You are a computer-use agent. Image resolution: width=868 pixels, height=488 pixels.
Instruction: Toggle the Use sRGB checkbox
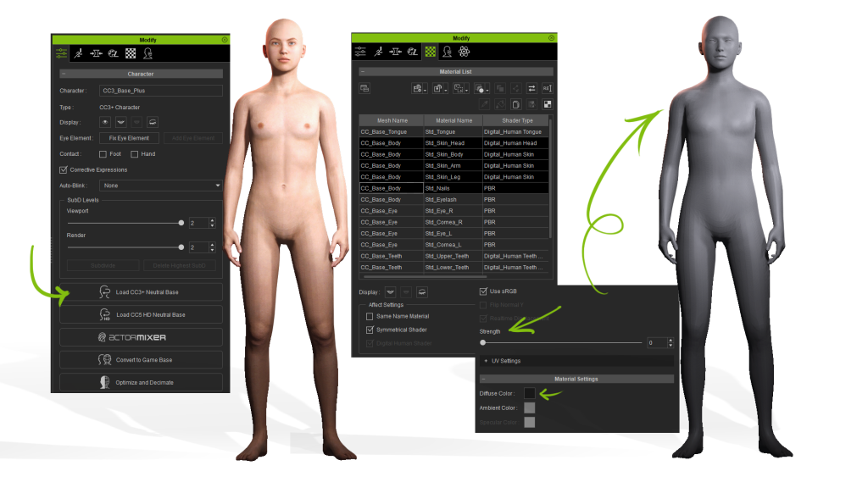(483, 291)
